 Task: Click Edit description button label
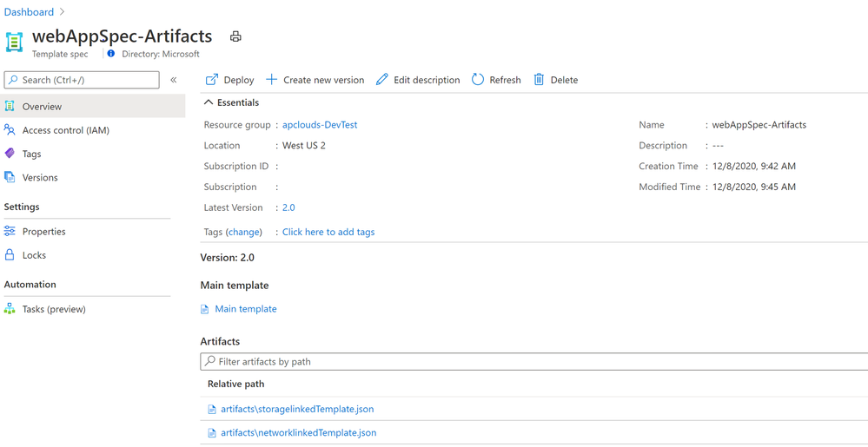427,80
